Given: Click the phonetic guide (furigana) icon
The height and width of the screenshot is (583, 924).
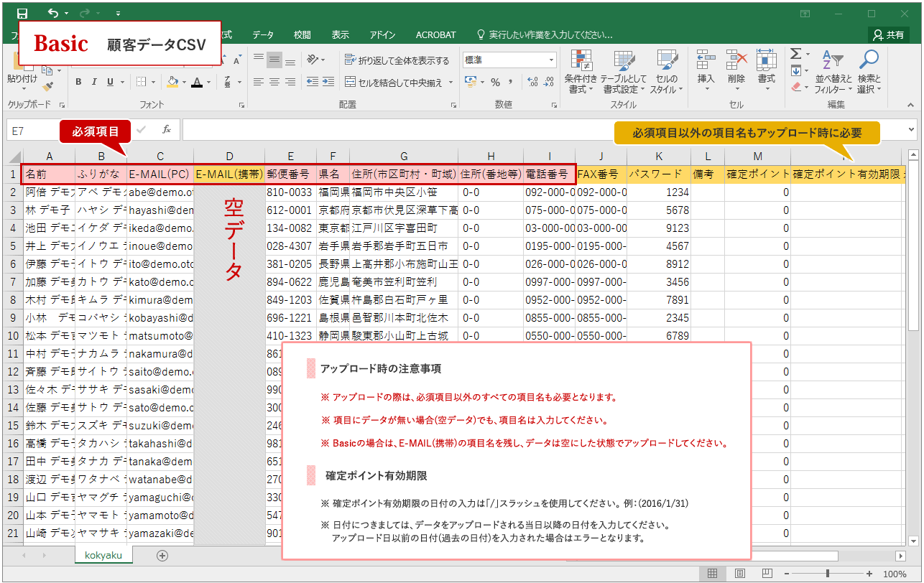Looking at the screenshot, I should point(227,82).
